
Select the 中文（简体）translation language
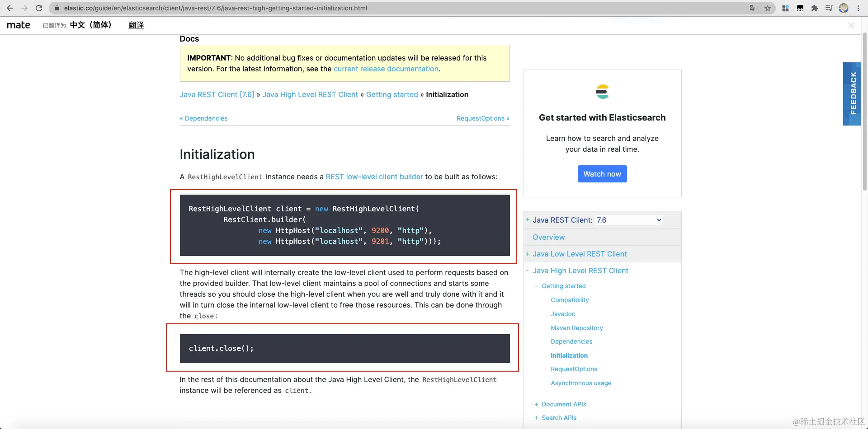[x=90, y=25]
